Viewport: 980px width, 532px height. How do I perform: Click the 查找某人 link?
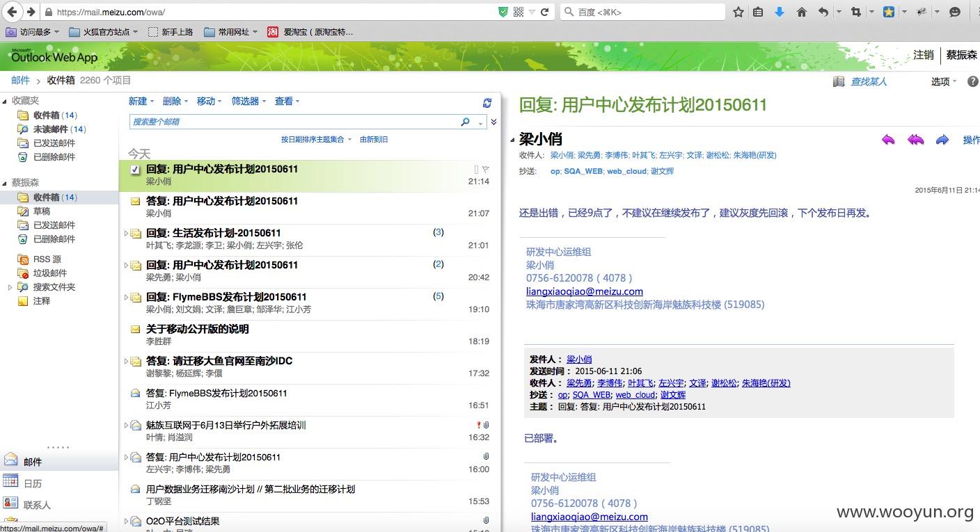pyautogui.click(x=869, y=81)
